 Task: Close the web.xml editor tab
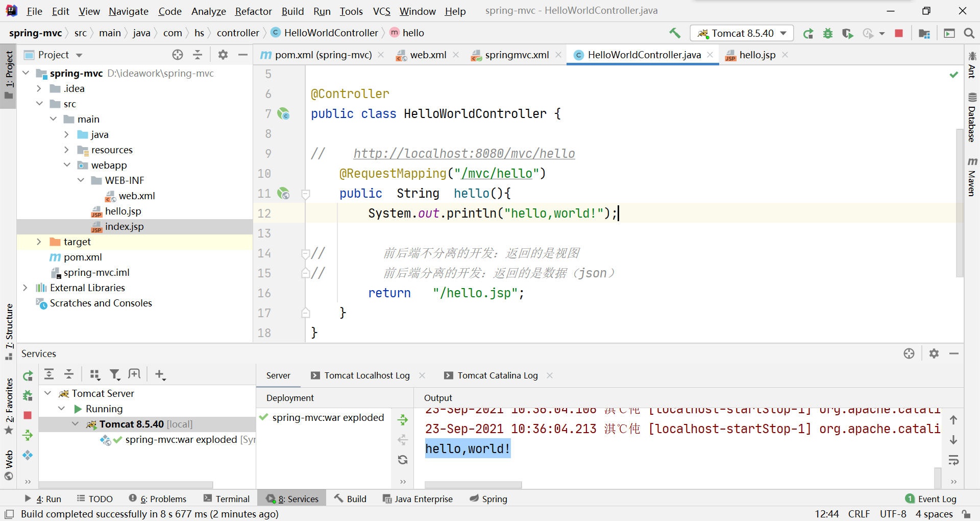pyautogui.click(x=456, y=55)
